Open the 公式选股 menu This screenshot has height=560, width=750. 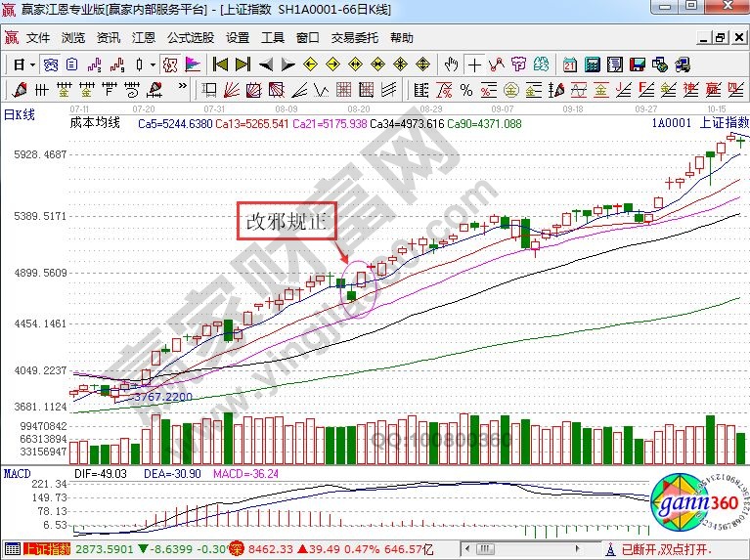point(191,38)
